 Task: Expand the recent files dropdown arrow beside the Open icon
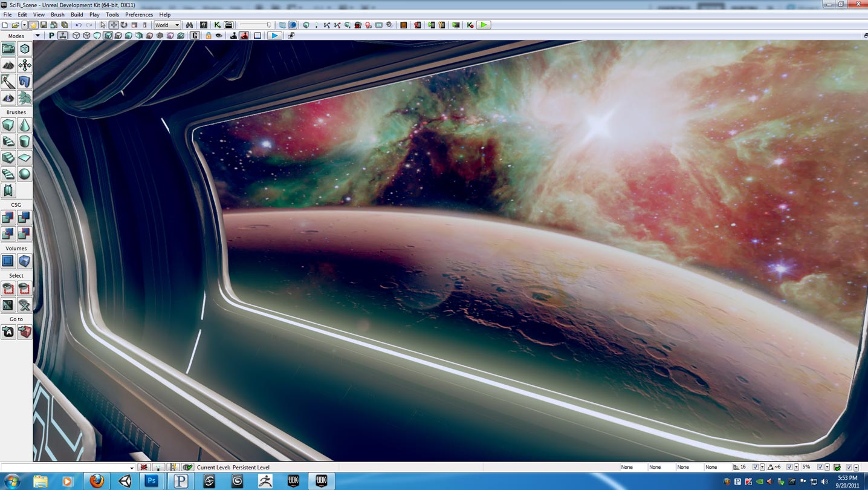[25, 25]
